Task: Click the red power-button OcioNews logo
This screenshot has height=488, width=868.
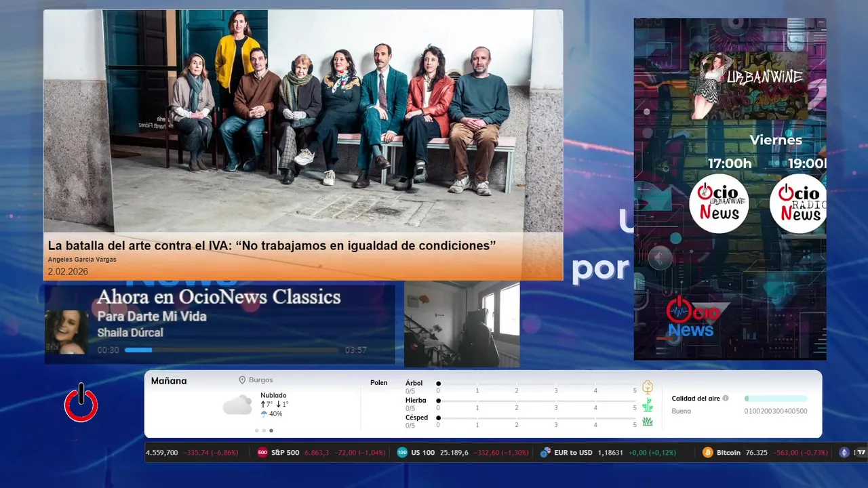Action: point(81,403)
